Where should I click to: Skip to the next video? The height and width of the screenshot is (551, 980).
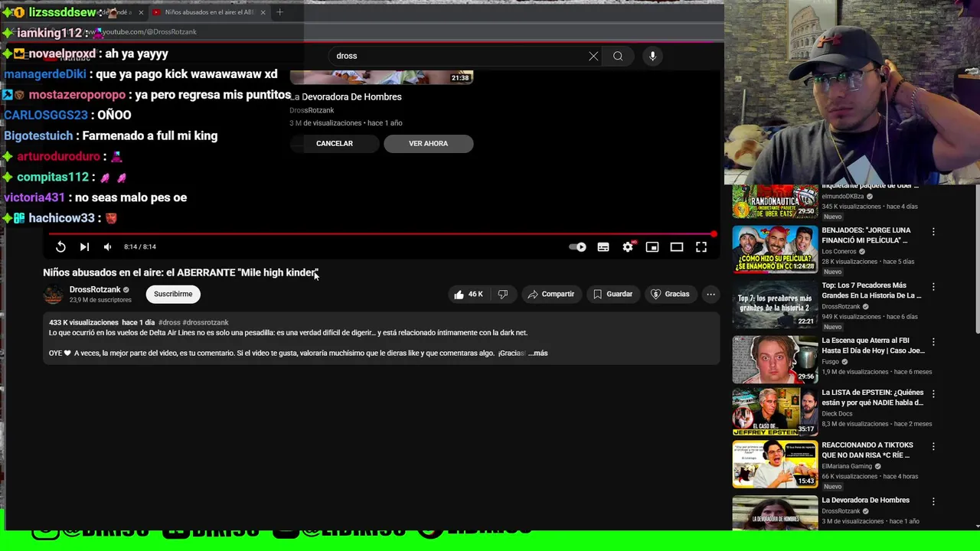84,246
